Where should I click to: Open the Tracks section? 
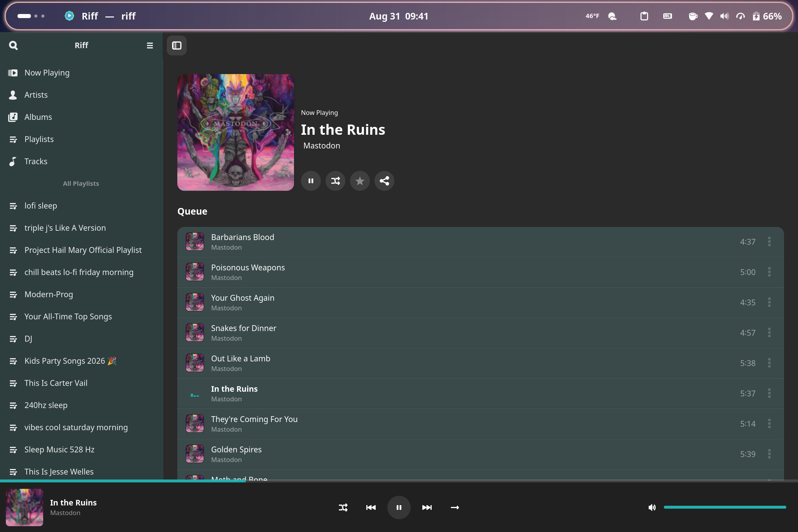click(81, 161)
